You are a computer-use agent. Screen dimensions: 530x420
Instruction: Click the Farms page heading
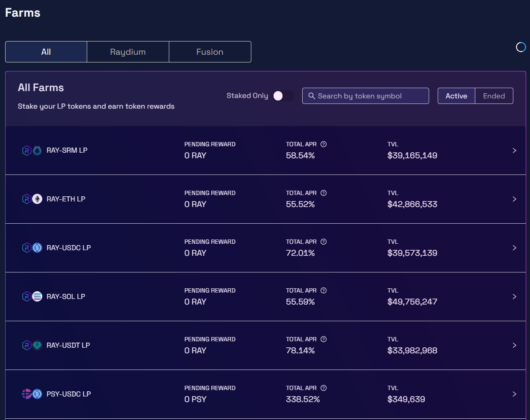(x=23, y=13)
